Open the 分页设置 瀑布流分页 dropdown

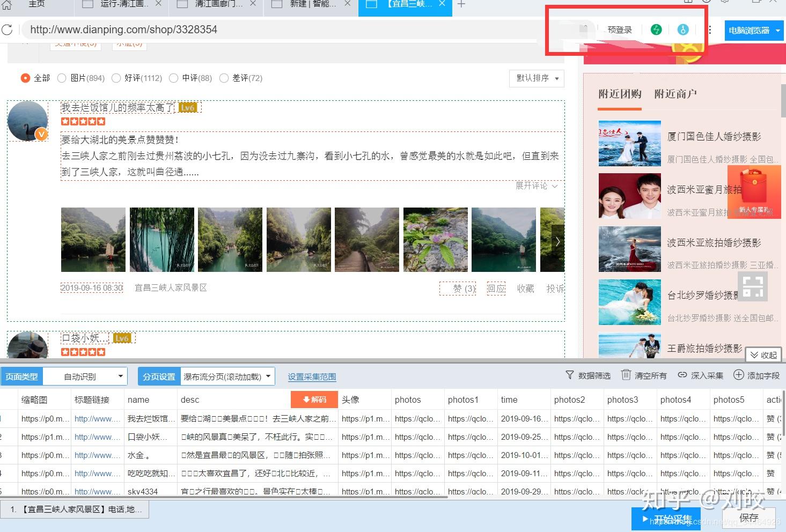227,376
